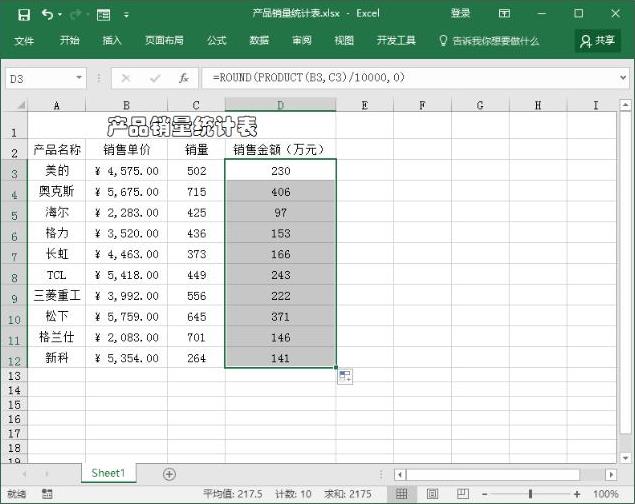Screen dimensions: 635x504
Task: Add a new sheet with plus icon
Action: (x=169, y=474)
